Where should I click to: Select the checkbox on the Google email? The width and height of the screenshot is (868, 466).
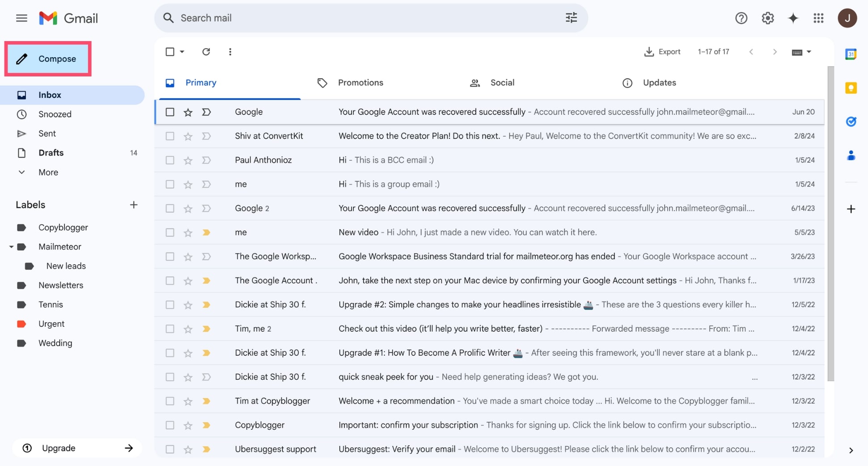point(170,112)
